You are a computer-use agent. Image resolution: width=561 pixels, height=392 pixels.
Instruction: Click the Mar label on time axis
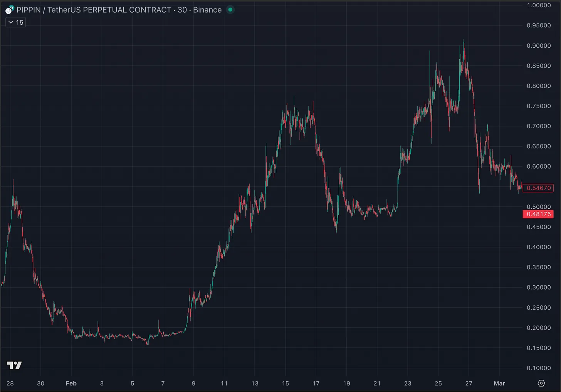[499, 384]
